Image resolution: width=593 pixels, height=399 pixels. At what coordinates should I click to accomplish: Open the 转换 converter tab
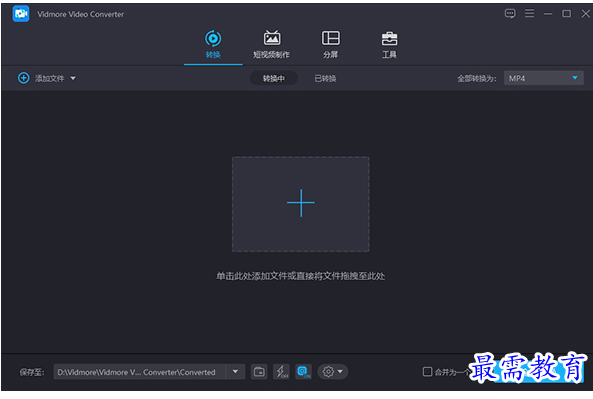point(213,45)
